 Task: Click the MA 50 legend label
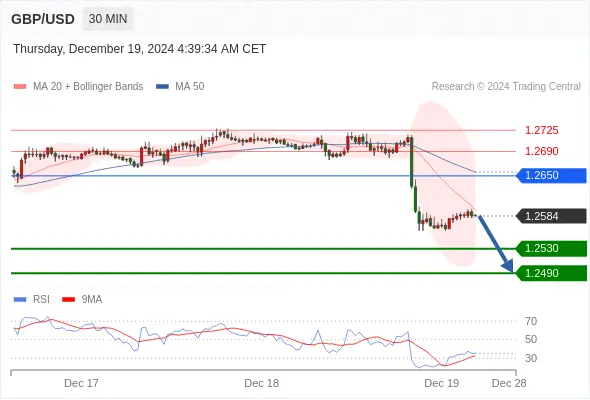tap(190, 87)
